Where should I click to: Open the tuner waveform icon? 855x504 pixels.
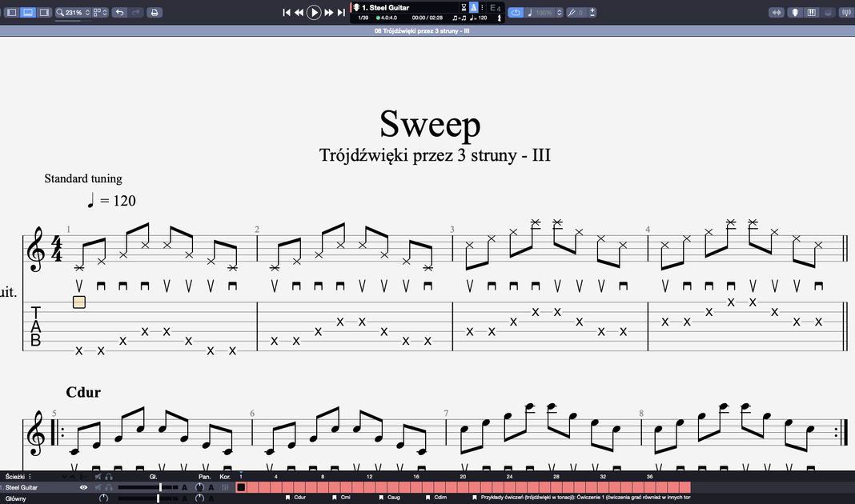coord(846,13)
